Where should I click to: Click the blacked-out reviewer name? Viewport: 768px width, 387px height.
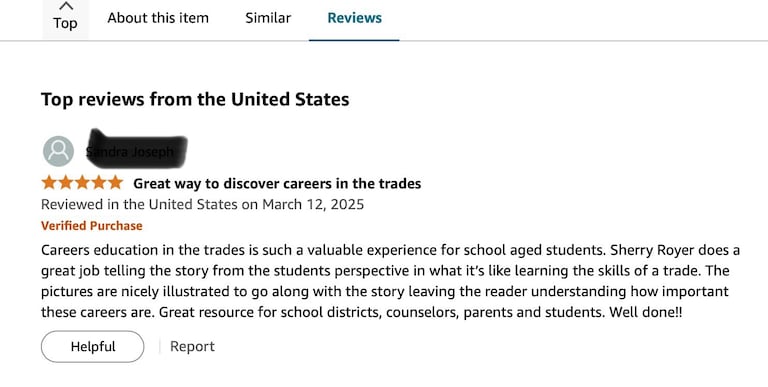pyautogui.click(x=136, y=149)
